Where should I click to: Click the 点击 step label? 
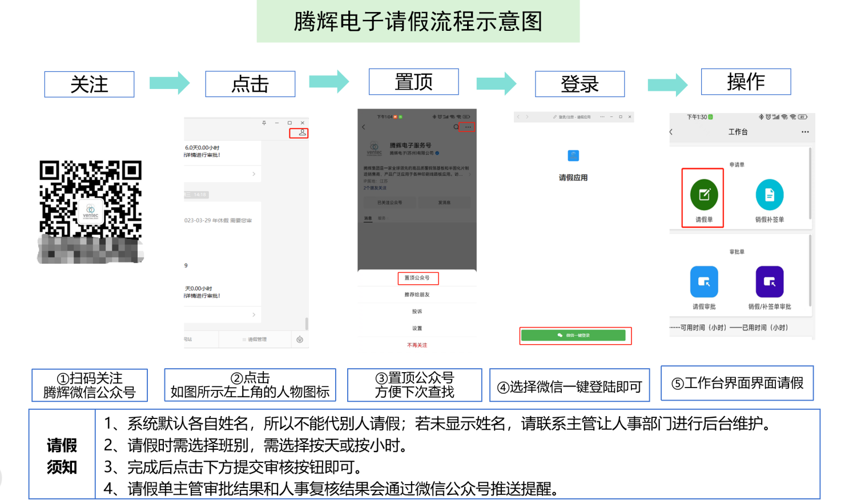(250, 84)
